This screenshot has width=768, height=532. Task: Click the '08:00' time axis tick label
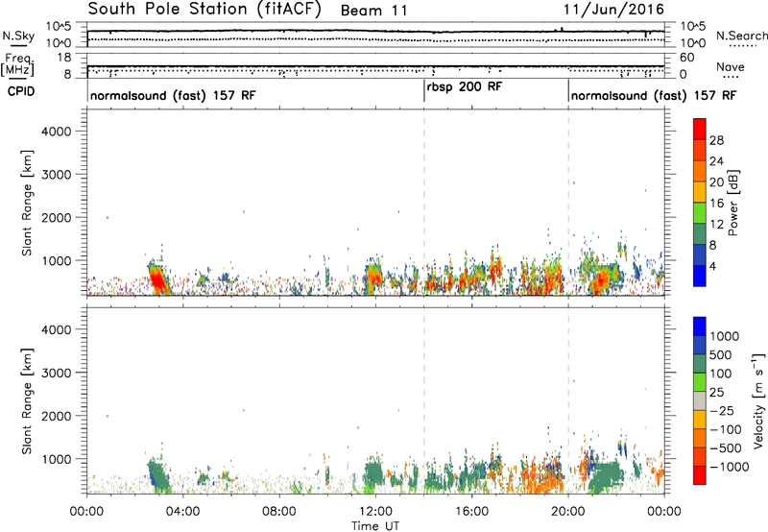tap(279, 512)
